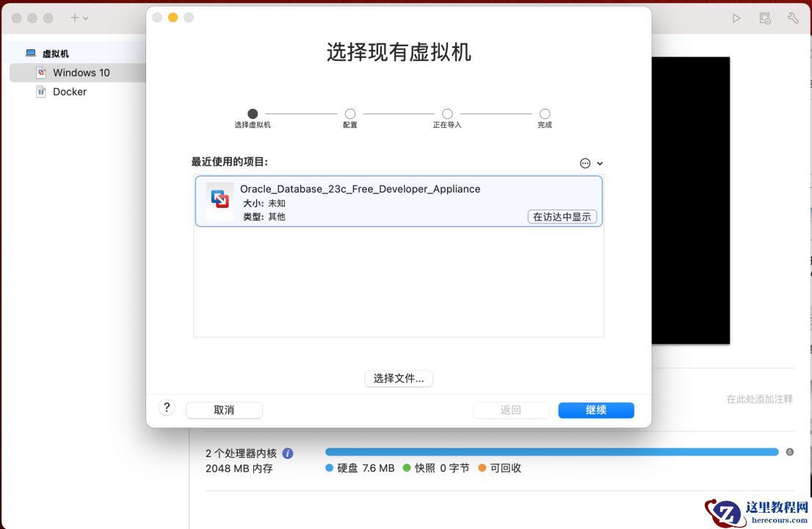
Task: Click the blue 硬盘 legend dot
Action: click(x=330, y=468)
